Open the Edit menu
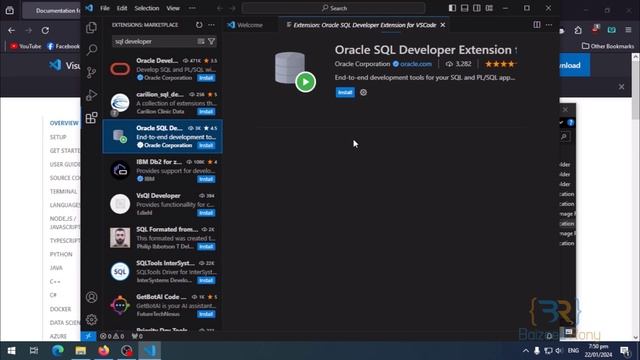Image resolution: width=640 pixels, height=360 pixels. [x=122, y=8]
